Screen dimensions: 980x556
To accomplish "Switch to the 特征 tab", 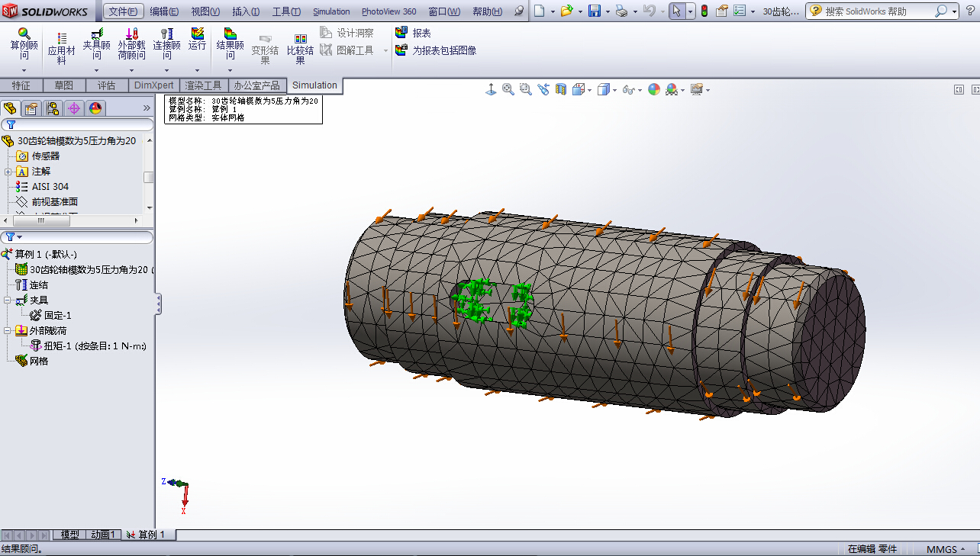I will 21,85.
